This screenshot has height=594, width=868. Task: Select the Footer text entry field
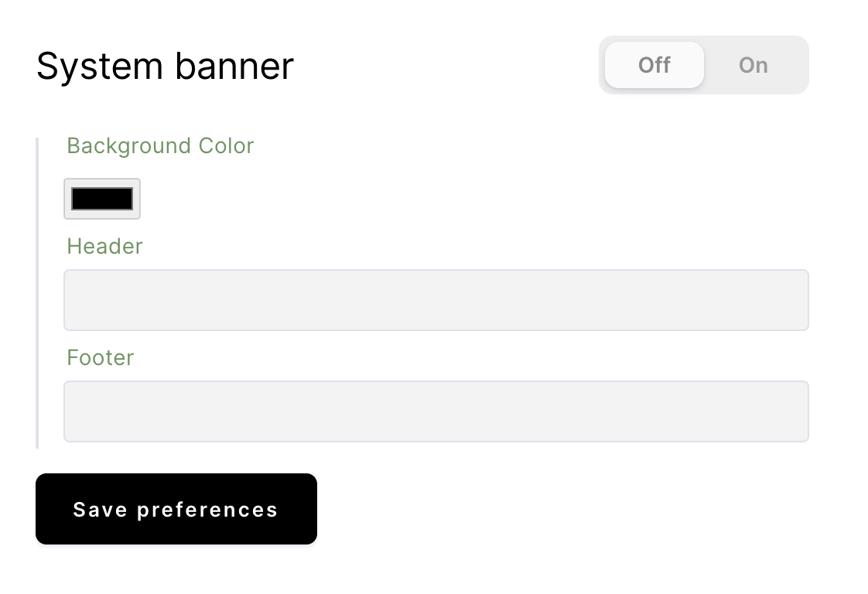pos(436,411)
